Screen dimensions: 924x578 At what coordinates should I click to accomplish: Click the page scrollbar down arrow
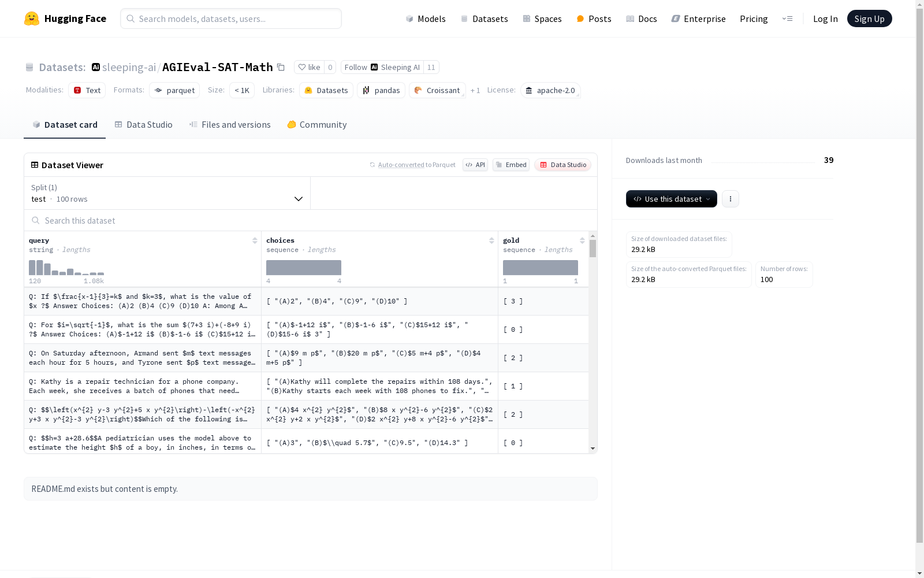919,573
